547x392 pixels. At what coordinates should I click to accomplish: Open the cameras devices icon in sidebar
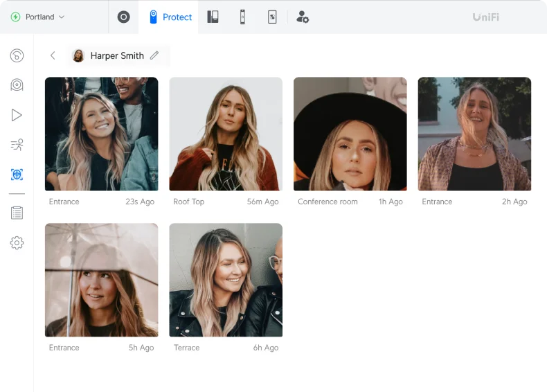pyautogui.click(x=17, y=84)
